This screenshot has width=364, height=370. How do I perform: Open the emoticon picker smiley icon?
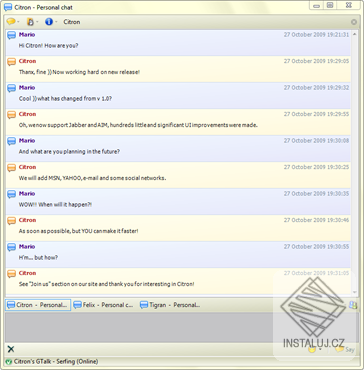[312, 350]
